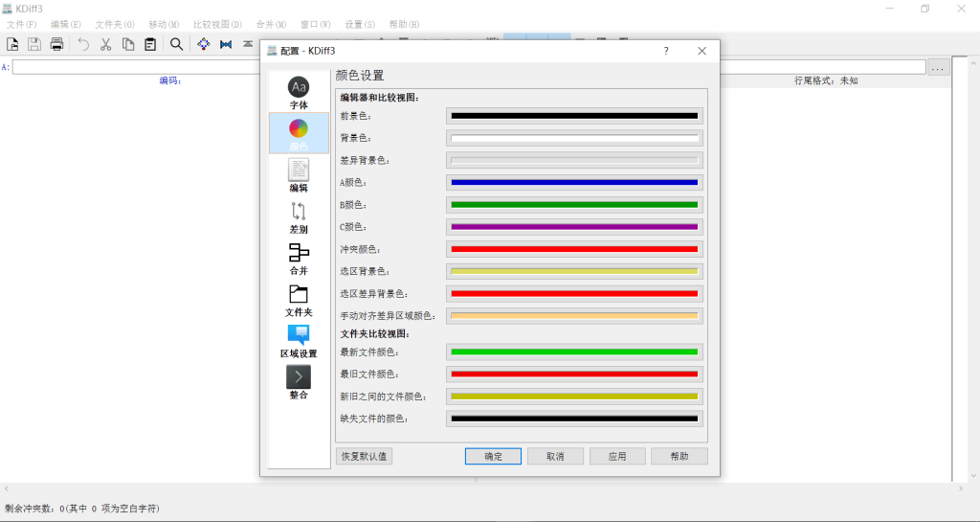Change the 最旧文件颜色 red swatch
This screenshot has width=980, height=522.
pos(574,374)
